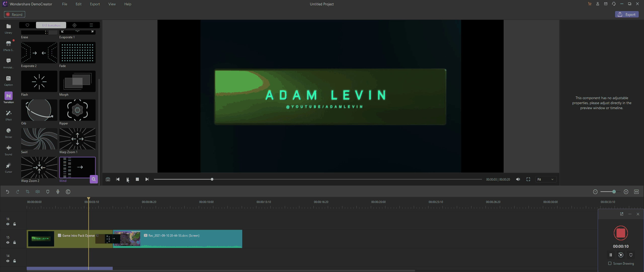Open the Sticker panel

pos(8,132)
